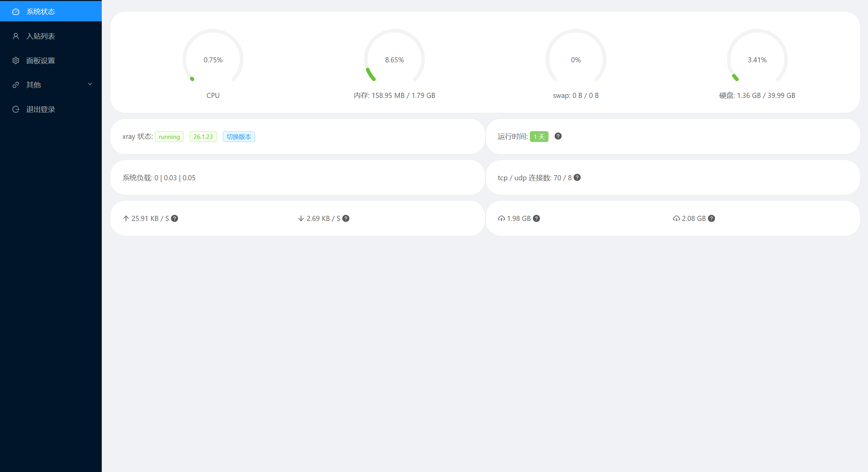Click the 26.1.23 xray version tag
This screenshot has height=472, width=868.
coord(203,137)
